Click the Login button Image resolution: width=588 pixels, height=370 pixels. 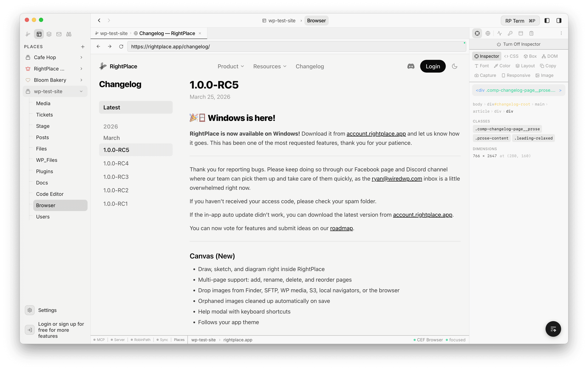click(433, 66)
